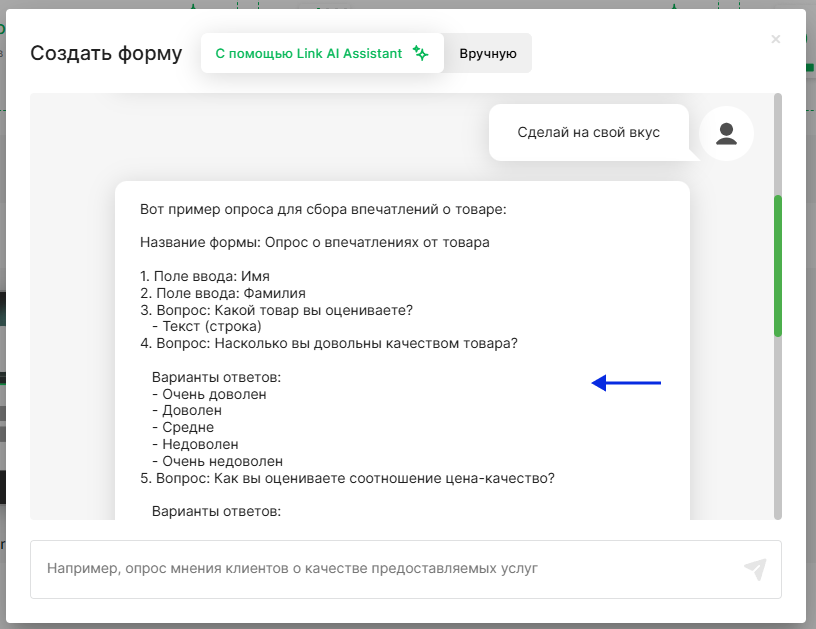816x629 pixels.
Task: Click the Текст (строка) line
Action: (207, 326)
